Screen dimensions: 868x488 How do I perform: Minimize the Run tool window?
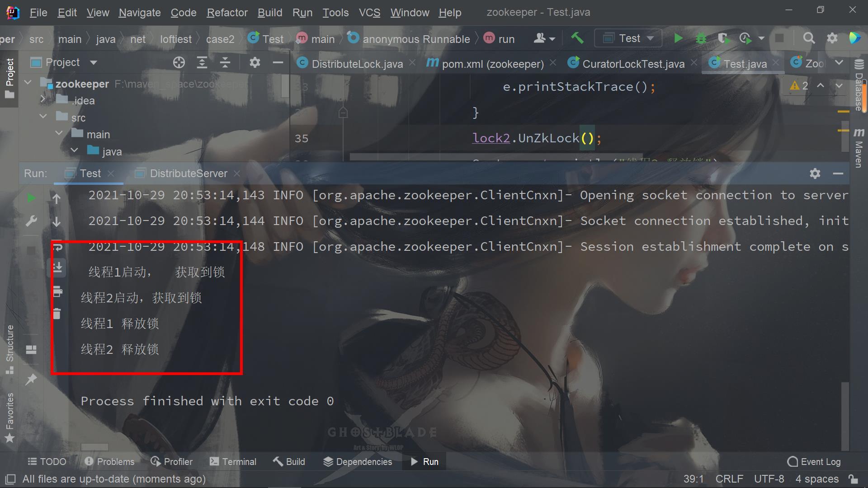click(838, 174)
